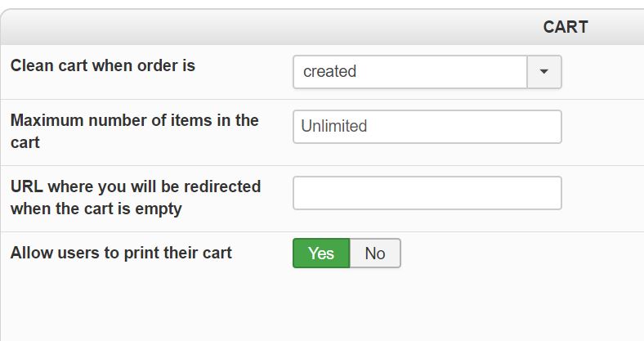The width and height of the screenshot is (644, 341).
Task: Click the empty panel area below the form
Action: (327, 307)
